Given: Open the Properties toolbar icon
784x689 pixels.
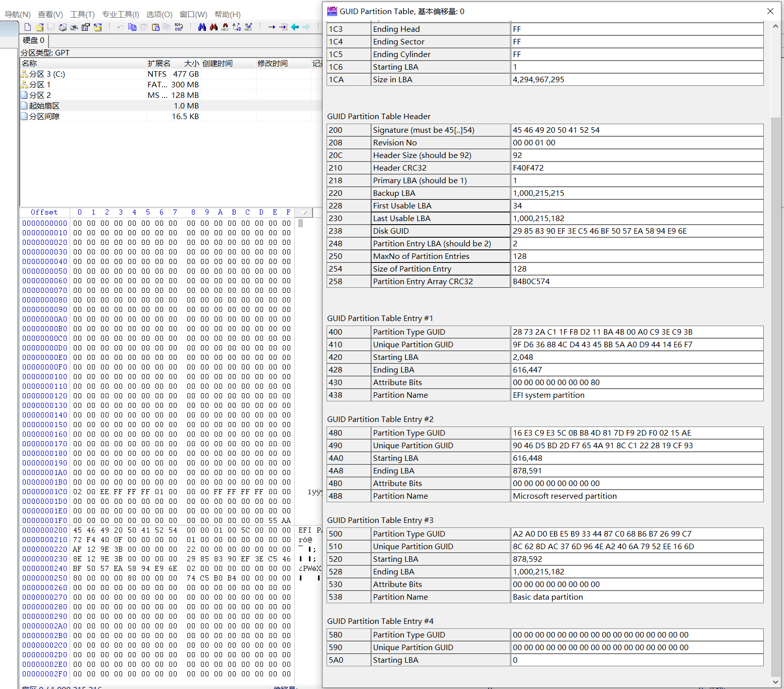Looking at the screenshot, I should point(86,27).
